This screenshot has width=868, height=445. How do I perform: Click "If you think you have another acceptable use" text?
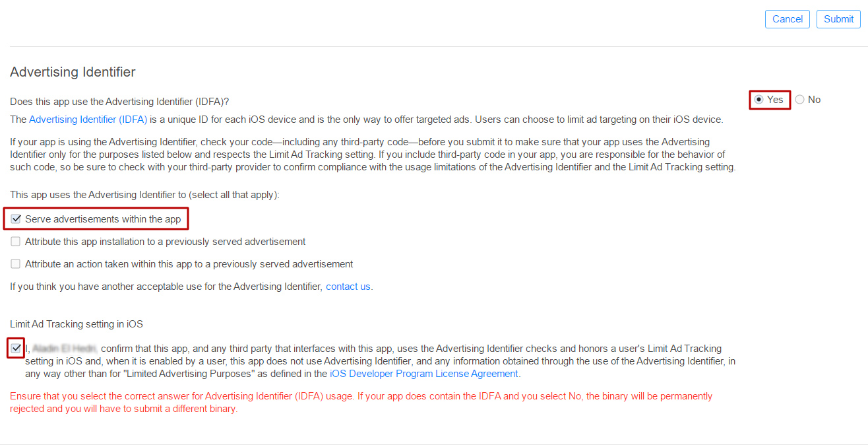[x=166, y=287]
